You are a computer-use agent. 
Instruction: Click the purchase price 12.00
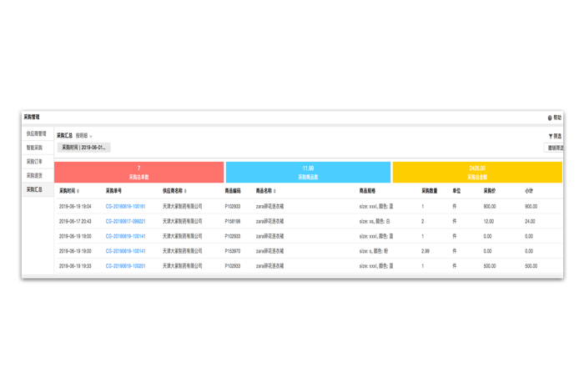tap(489, 221)
